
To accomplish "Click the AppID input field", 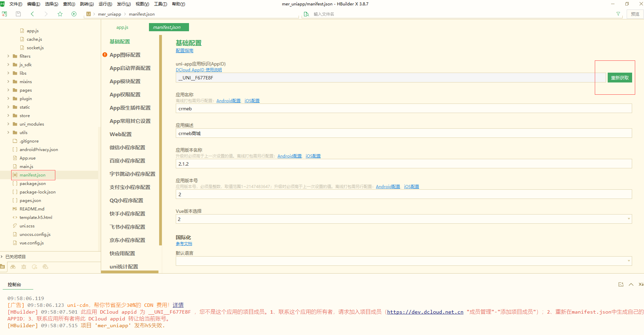I will [x=391, y=78].
